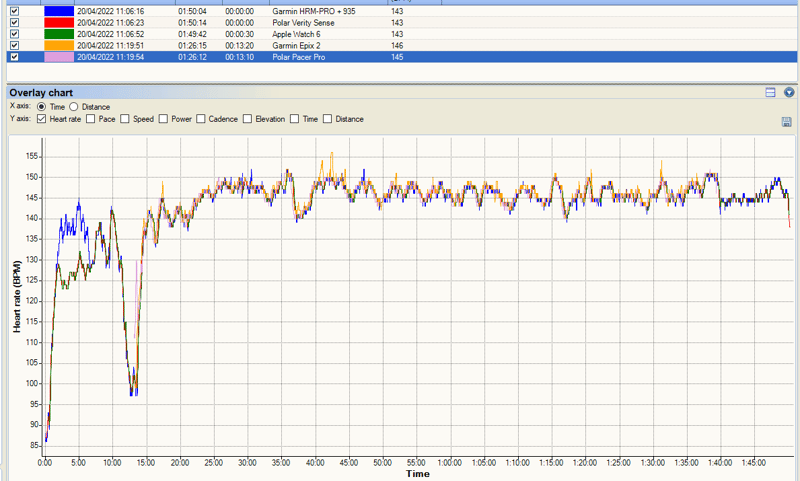Toggle the Heart rate Y axis checkbox
This screenshot has height=481, width=800.
click(42, 119)
